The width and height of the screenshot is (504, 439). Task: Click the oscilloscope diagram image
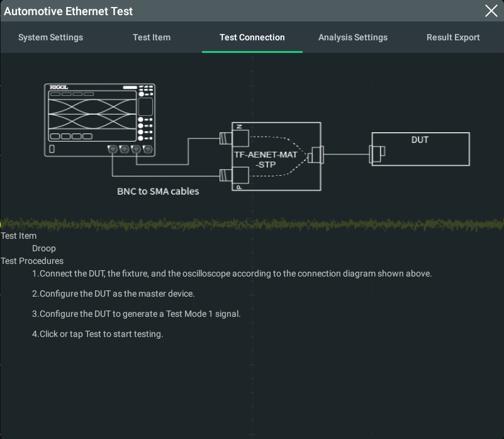point(99,120)
